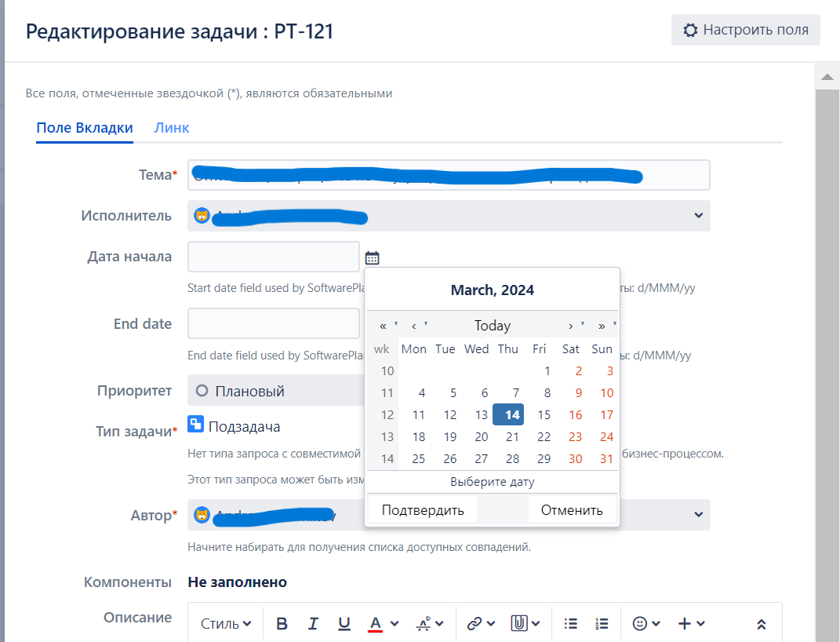840x642 pixels.
Task: Open the Исполнитель assignee dropdown
Action: pos(697,216)
